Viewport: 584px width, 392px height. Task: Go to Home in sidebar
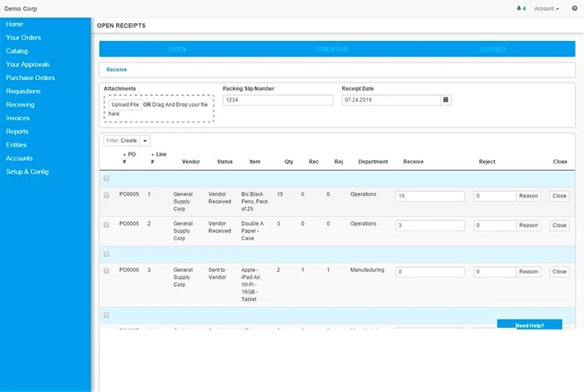tap(14, 24)
